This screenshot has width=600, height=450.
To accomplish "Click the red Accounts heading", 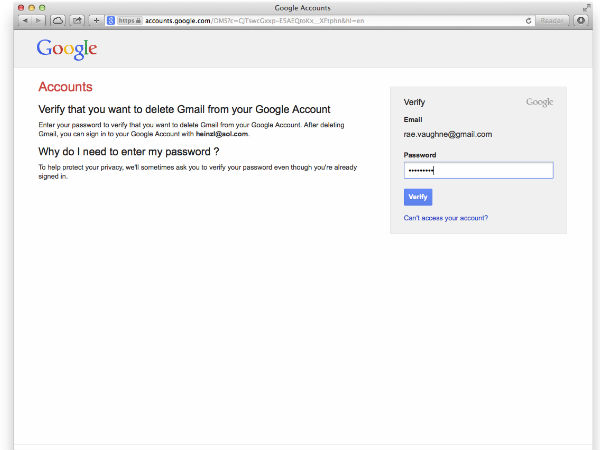I will [65, 87].
